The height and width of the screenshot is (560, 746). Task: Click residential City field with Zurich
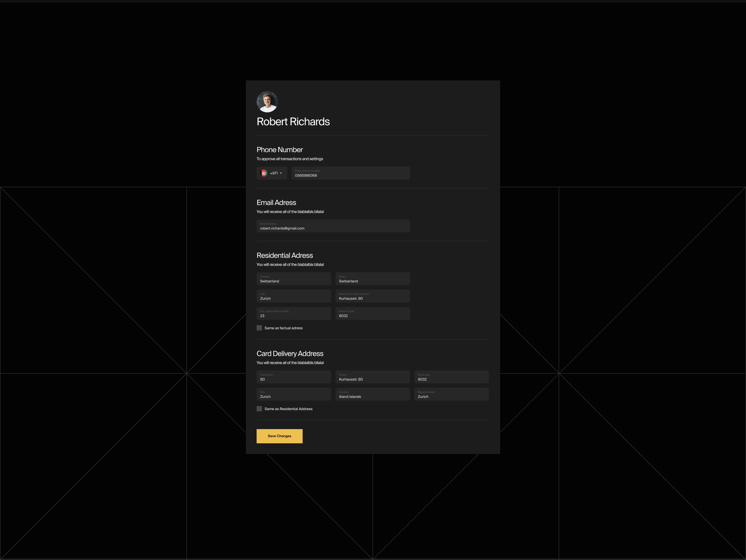pos(294,296)
